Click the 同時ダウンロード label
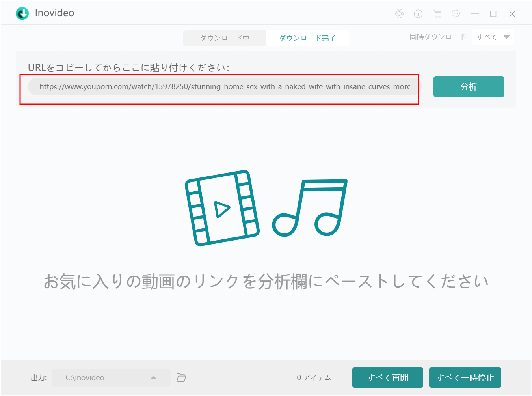This screenshot has width=532, height=396. tap(438, 37)
